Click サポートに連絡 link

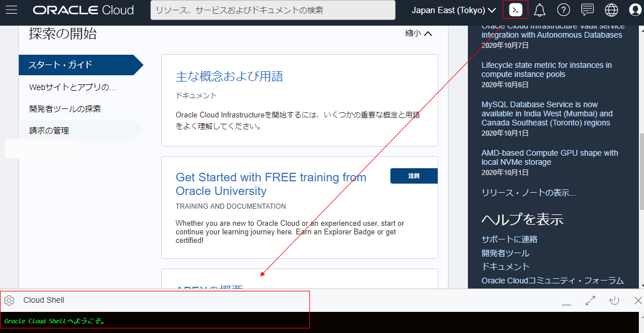510,239
